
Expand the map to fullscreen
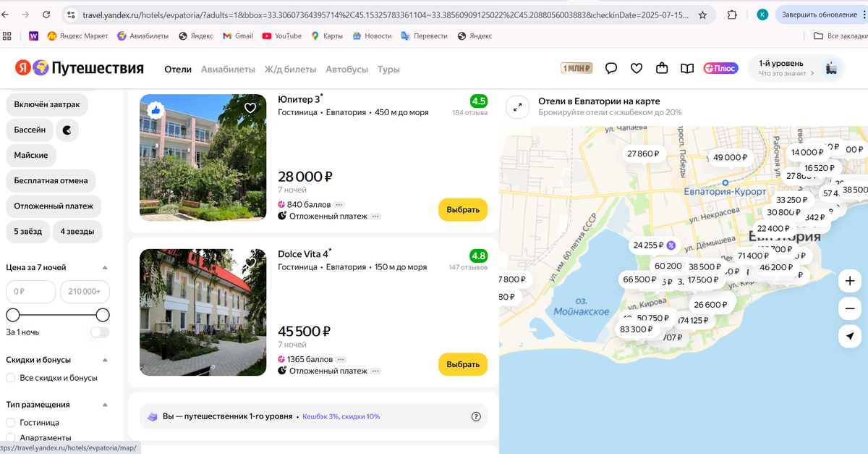tap(518, 106)
